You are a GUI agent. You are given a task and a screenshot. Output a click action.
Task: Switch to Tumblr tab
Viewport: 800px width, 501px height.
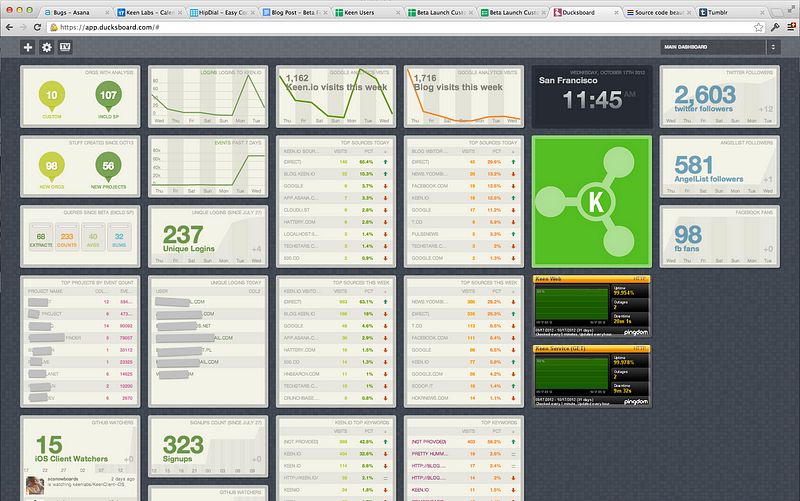click(732, 12)
